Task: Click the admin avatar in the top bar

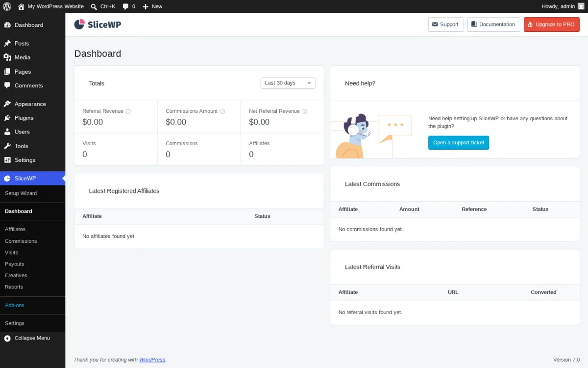Action: [580, 6]
